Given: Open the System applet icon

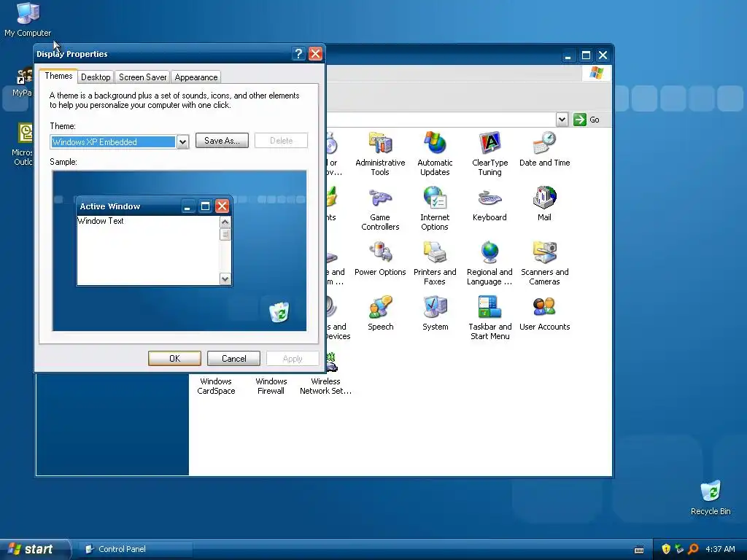Looking at the screenshot, I should 435,313.
